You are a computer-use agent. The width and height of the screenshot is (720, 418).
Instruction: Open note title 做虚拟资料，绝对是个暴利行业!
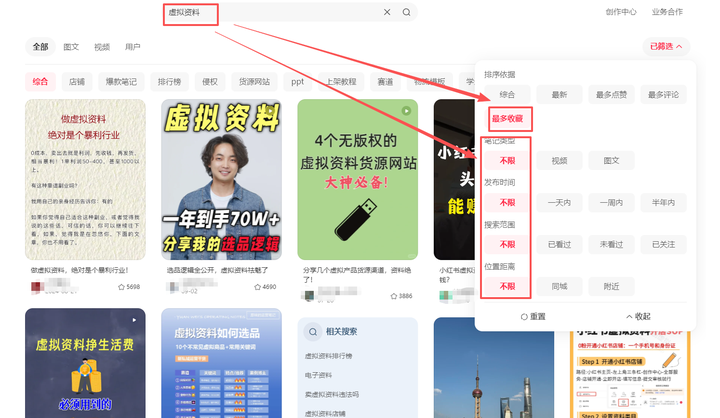(79, 270)
